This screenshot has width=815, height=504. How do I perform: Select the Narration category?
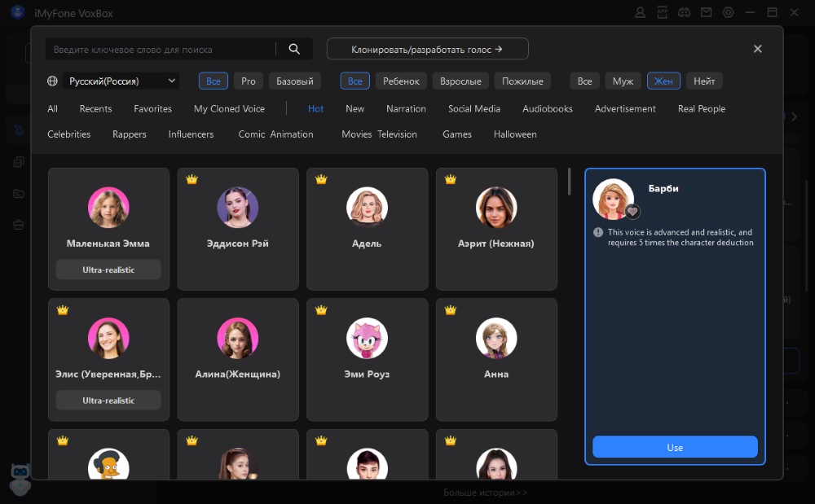(406, 109)
